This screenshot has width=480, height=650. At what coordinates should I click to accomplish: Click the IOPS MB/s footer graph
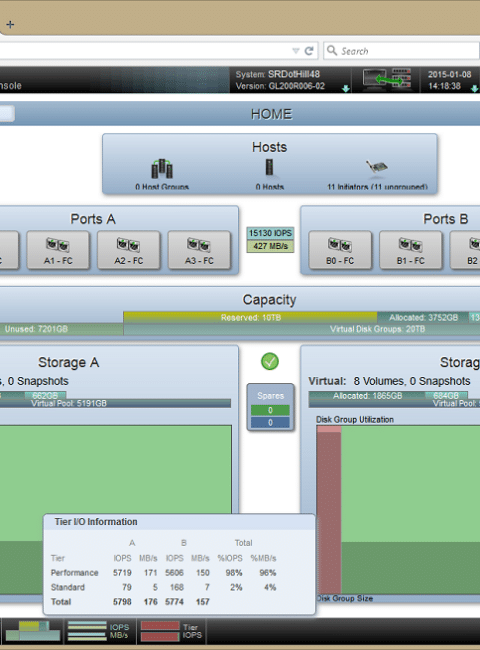[99, 631]
